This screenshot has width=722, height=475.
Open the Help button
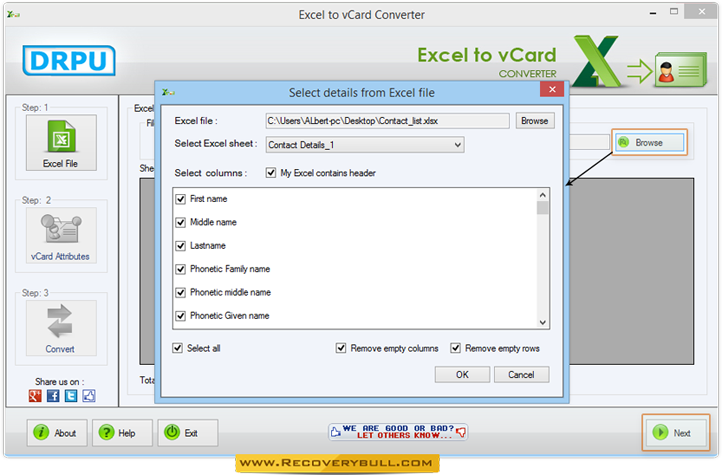click(122, 433)
